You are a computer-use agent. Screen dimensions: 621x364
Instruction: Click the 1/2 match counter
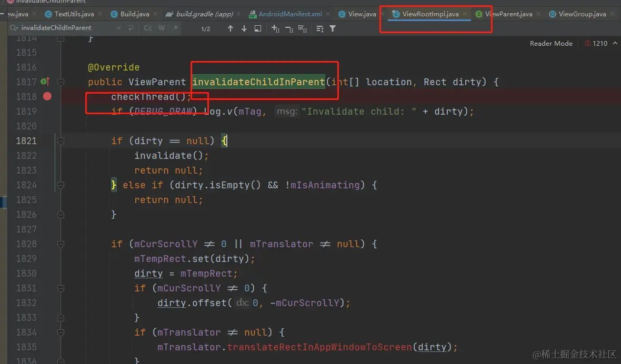pos(206,28)
